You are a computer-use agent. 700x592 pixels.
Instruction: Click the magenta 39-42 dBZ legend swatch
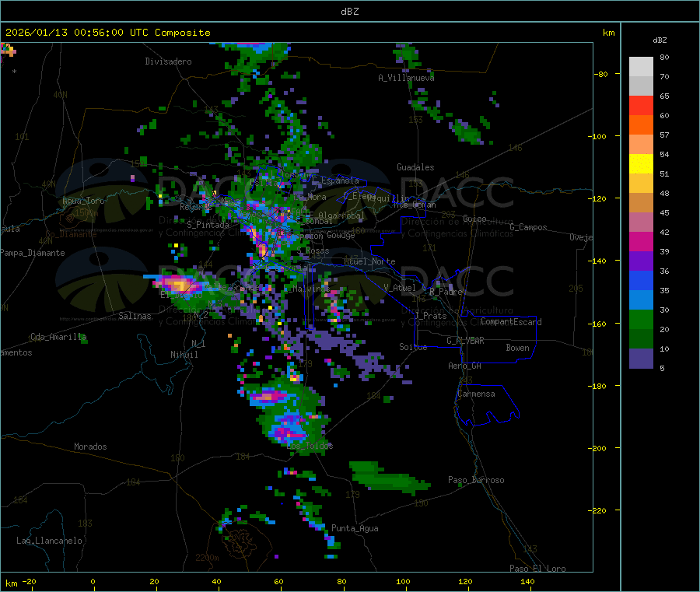[x=641, y=241]
